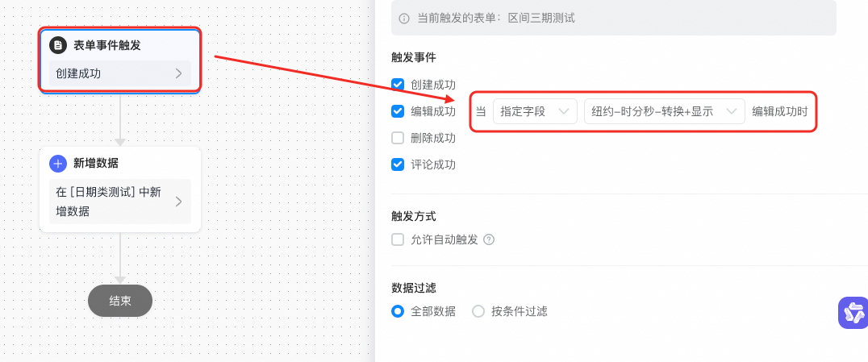Screen dimensions: 868x362
Task: Select the 按条件过滤 radio option
Action: [478, 311]
